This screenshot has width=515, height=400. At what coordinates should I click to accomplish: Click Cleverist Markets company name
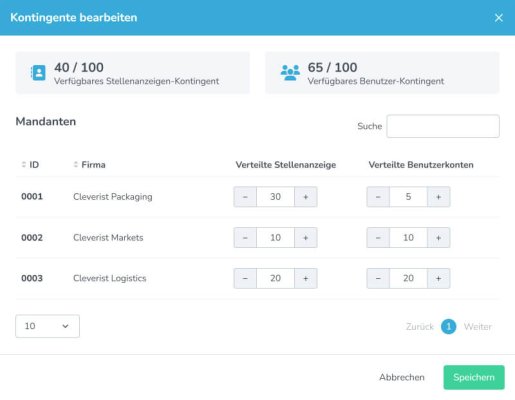pos(108,238)
